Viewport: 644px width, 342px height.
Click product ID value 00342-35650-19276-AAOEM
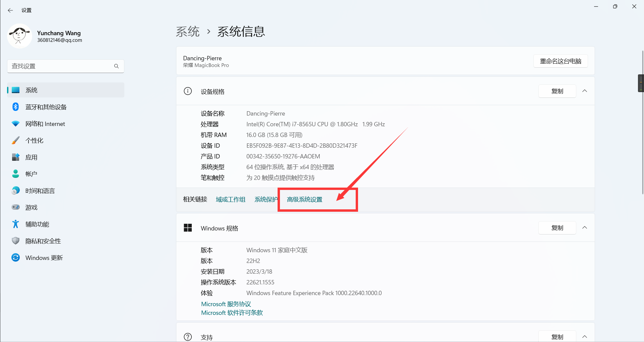tap(283, 156)
